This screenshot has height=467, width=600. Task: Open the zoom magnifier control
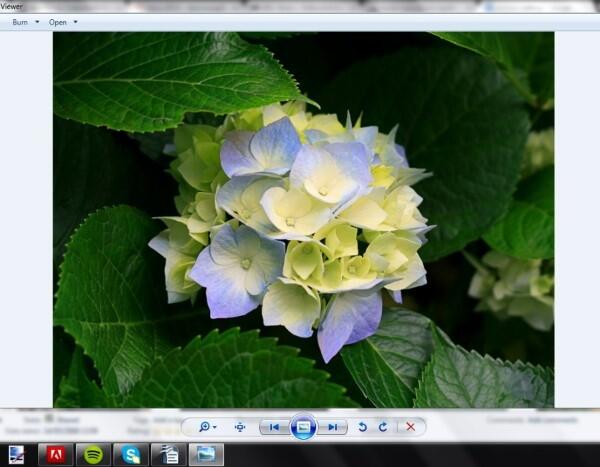tap(205, 426)
